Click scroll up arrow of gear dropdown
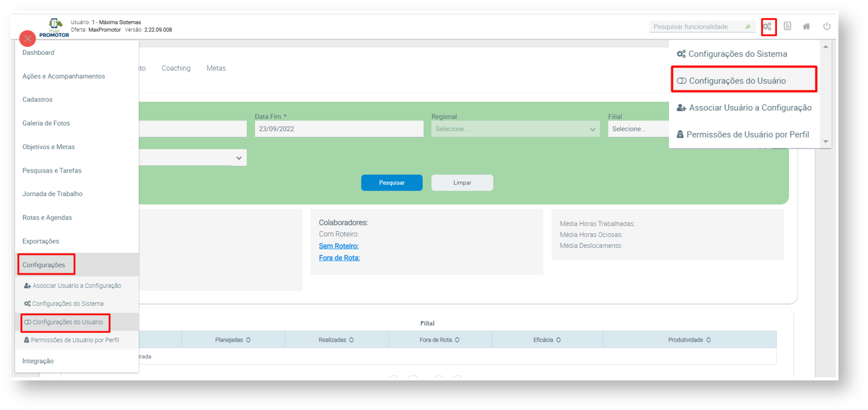This screenshot has height=410, width=868. click(826, 47)
